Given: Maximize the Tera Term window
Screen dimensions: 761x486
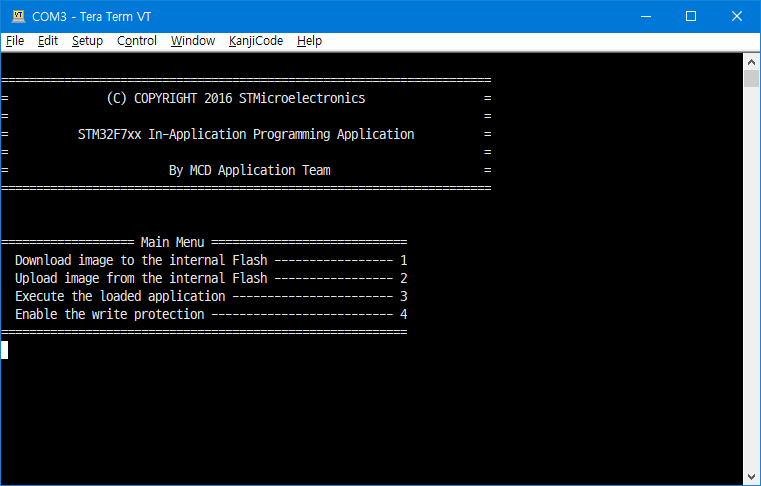Looking at the screenshot, I should click(x=691, y=16).
